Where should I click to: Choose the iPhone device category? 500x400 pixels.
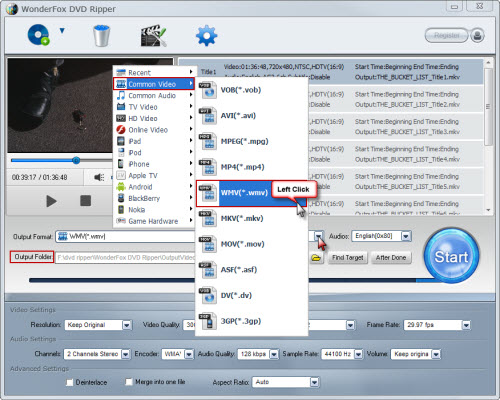click(x=154, y=164)
